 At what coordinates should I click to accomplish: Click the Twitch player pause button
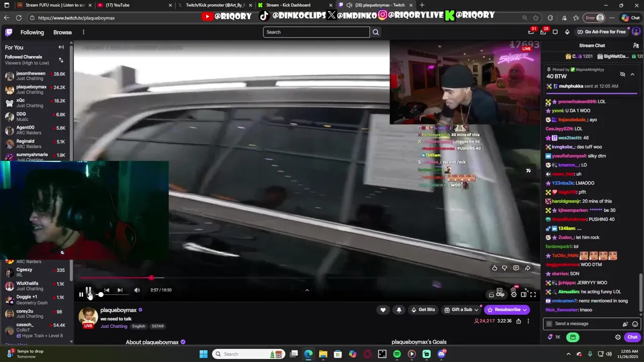pyautogui.click(x=81, y=295)
